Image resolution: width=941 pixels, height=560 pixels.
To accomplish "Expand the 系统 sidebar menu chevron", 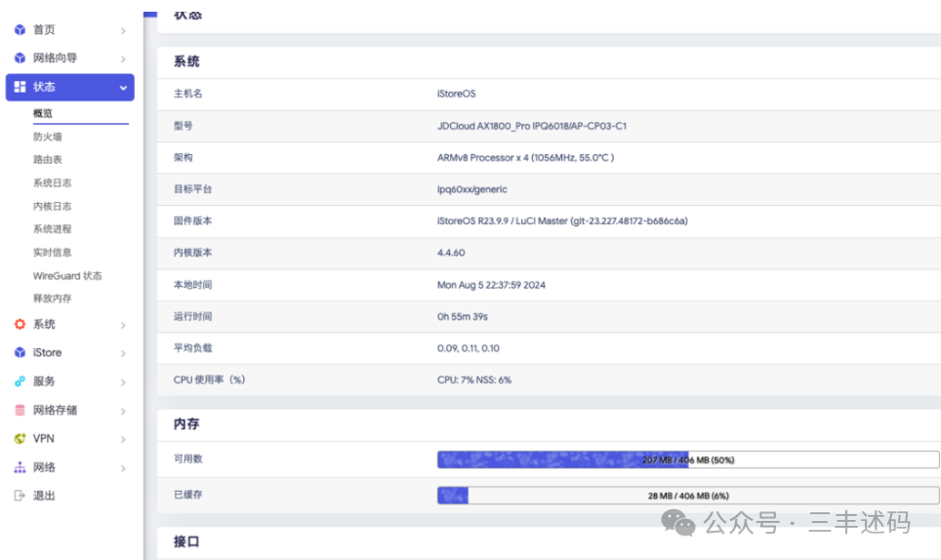I will coord(123,325).
